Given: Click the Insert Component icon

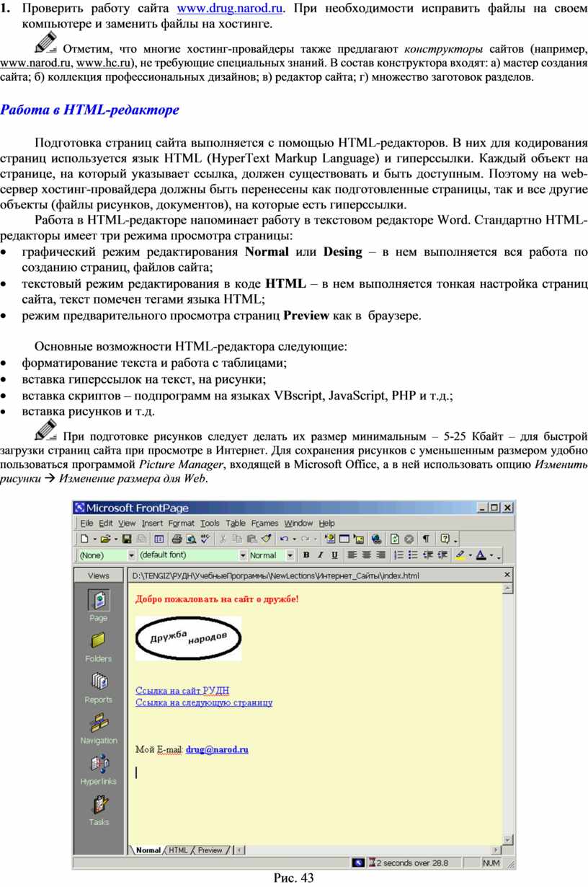Looking at the screenshot, I should click(x=330, y=539).
